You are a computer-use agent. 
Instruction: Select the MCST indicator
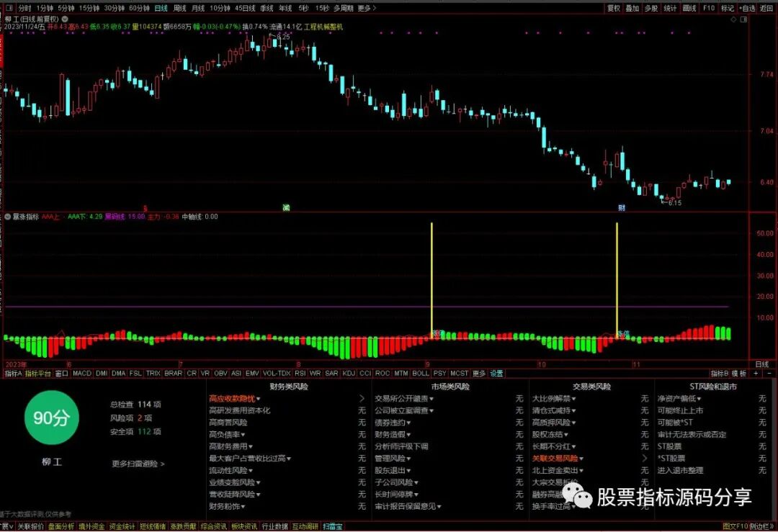459,374
